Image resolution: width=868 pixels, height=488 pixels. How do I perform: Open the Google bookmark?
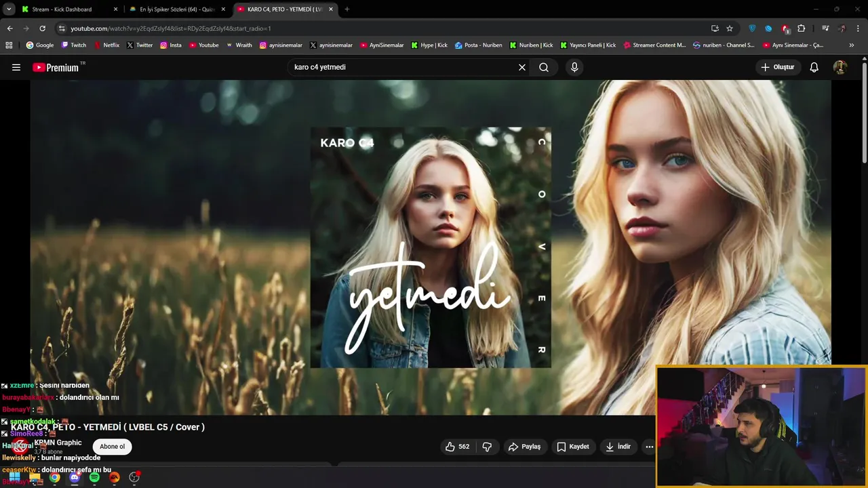(39, 45)
